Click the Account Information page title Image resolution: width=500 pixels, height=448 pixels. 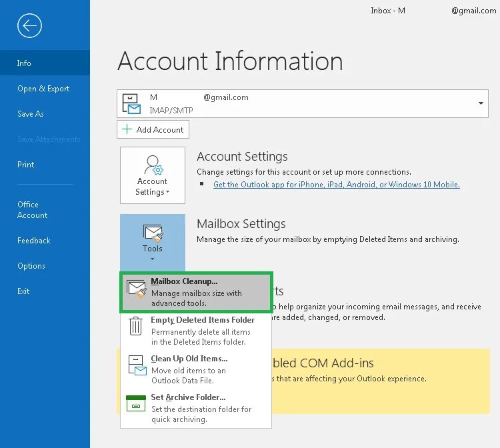(x=230, y=61)
